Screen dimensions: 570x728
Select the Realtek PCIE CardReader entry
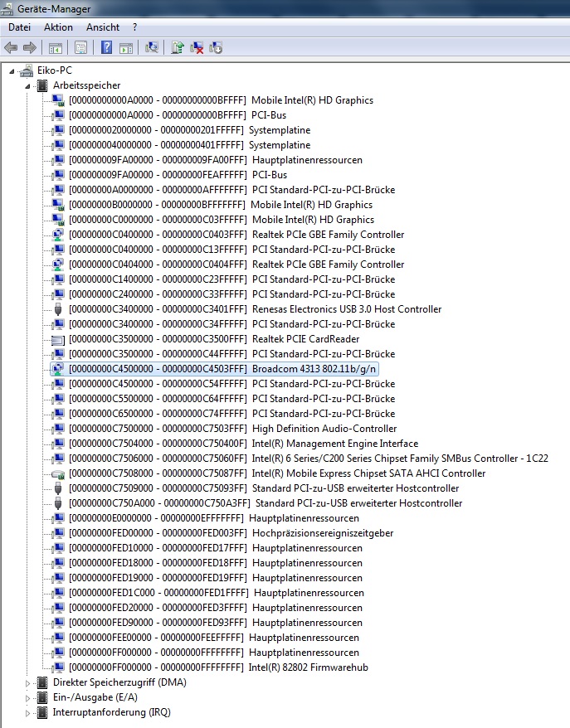click(x=214, y=339)
